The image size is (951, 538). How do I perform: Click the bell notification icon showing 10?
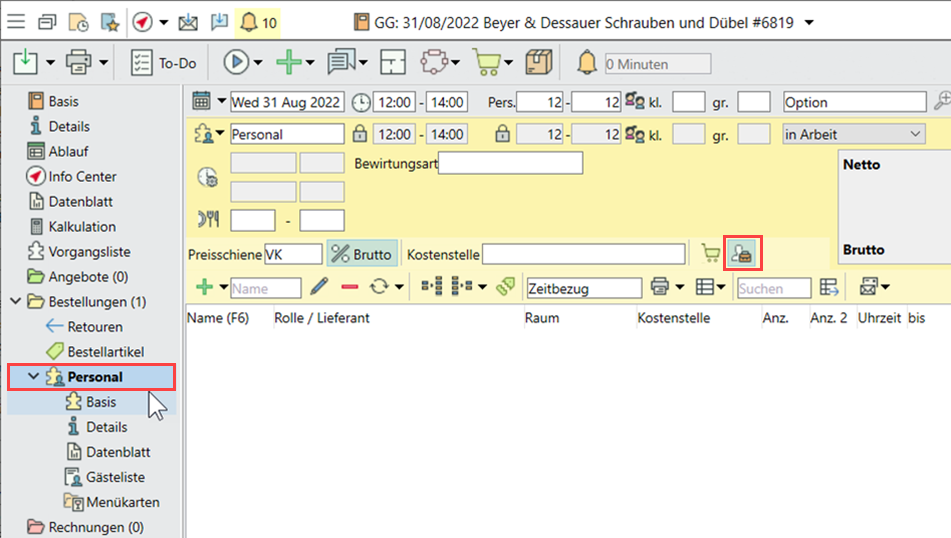(x=257, y=22)
